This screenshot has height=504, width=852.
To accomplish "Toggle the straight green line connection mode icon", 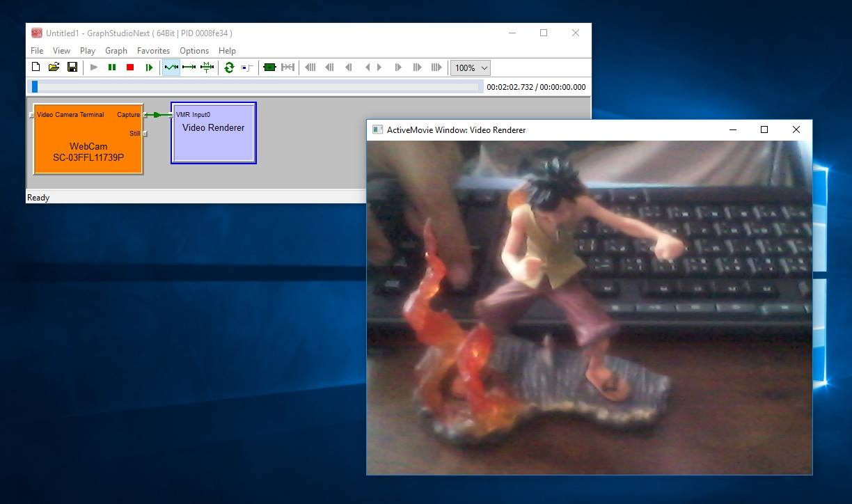I will point(189,68).
